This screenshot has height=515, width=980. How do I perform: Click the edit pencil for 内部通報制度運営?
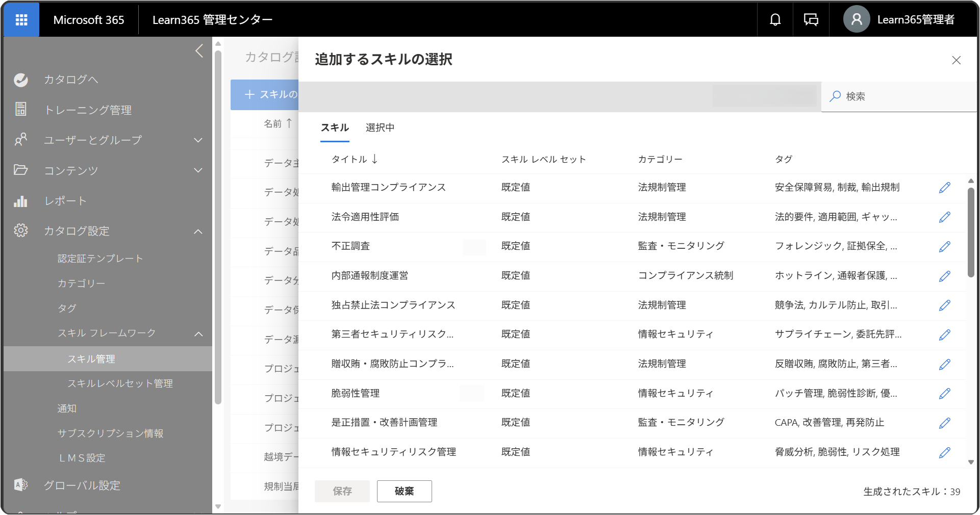[x=944, y=276]
